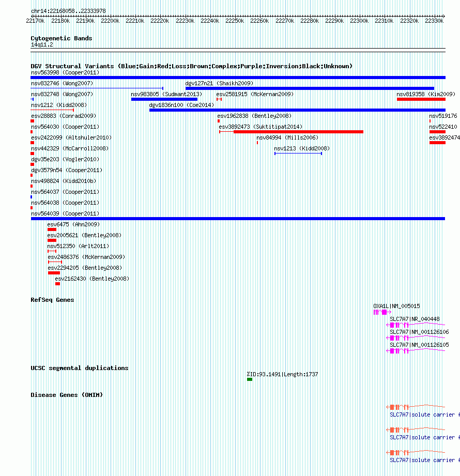Click the 22200k ruler tick label
The image size is (460, 476).
[x=110, y=21]
